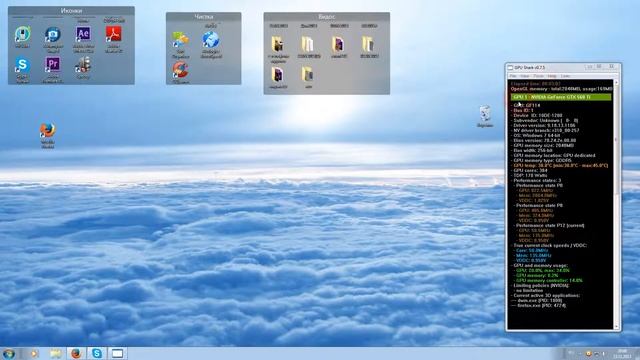
Task: Click the TDP: 170 Watts line
Action: 530,176
